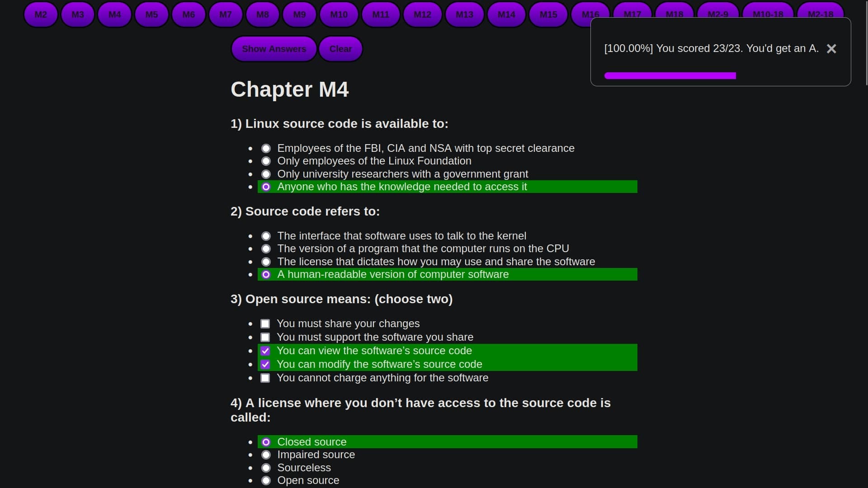The height and width of the screenshot is (488, 868).
Task: Click the M2-9 chapter navigation button
Action: 717,14
